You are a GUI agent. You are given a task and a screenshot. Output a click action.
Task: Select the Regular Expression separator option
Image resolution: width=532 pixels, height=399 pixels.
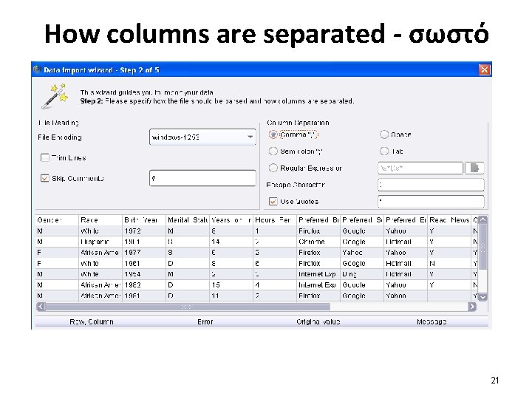273,168
